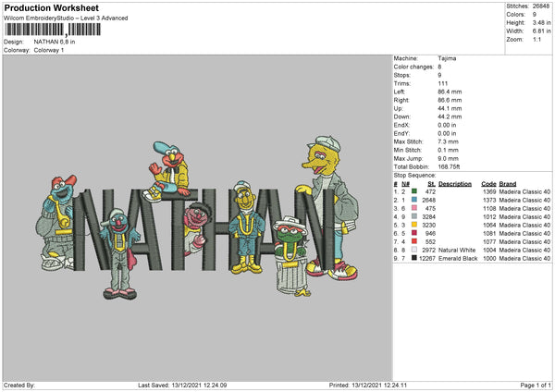
Task: Click the Colors value "9" in the header
Action: [535, 15]
